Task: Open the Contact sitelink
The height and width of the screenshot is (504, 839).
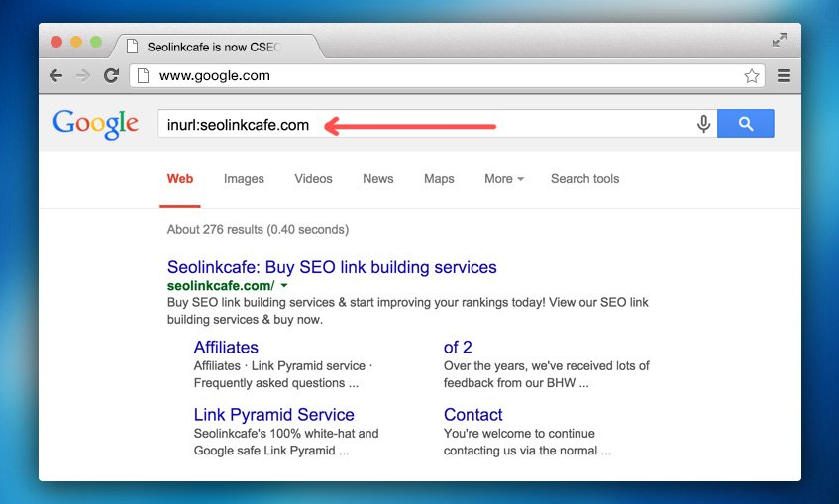Action: coord(473,415)
